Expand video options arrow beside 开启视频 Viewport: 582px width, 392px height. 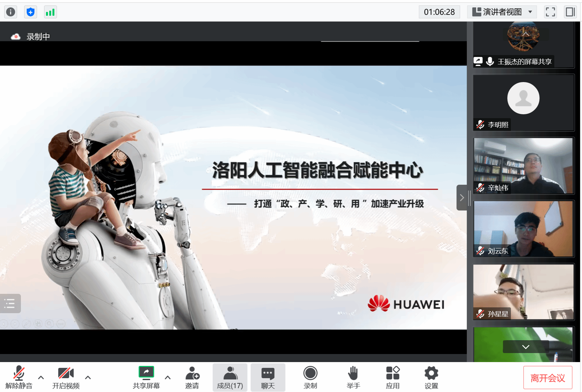pos(88,377)
